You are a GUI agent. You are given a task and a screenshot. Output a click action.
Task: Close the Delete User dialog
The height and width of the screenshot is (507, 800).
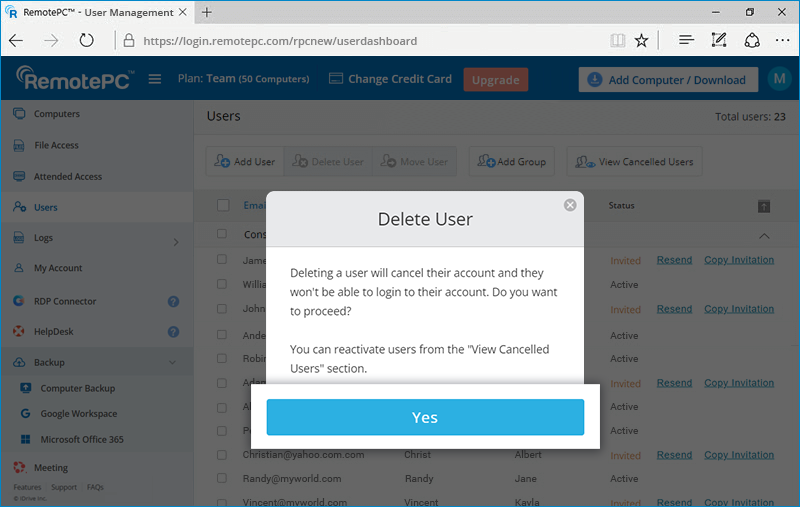[570, 205]
